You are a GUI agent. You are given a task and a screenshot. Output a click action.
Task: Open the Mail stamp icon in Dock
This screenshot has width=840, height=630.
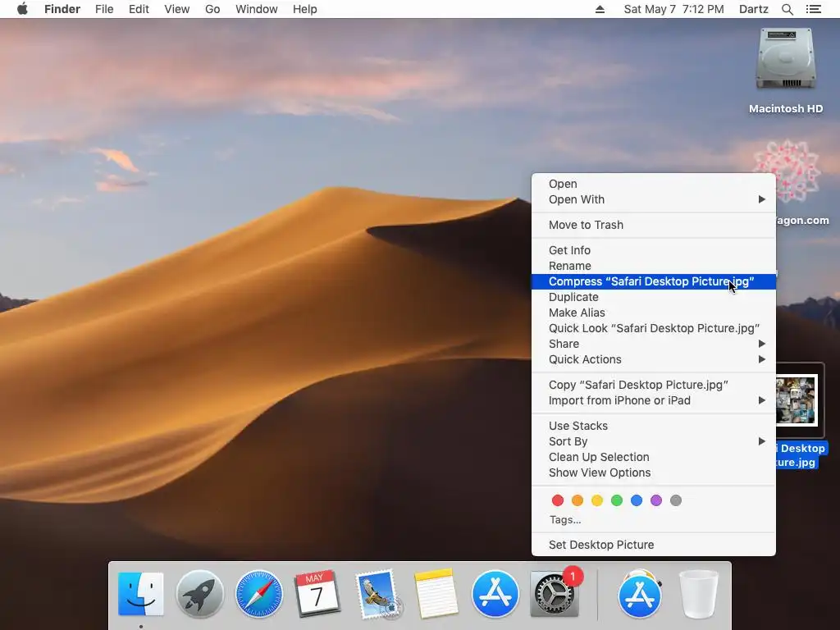point(377,594)
